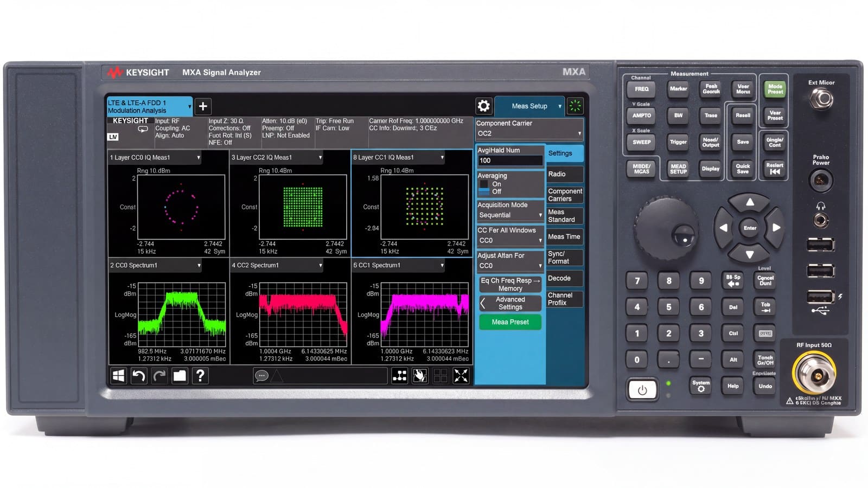Image resolution: width=868 pixels, height=488 pixels.
Task: Push the left arrow navigation key
Action: click(x=723, y=228)
